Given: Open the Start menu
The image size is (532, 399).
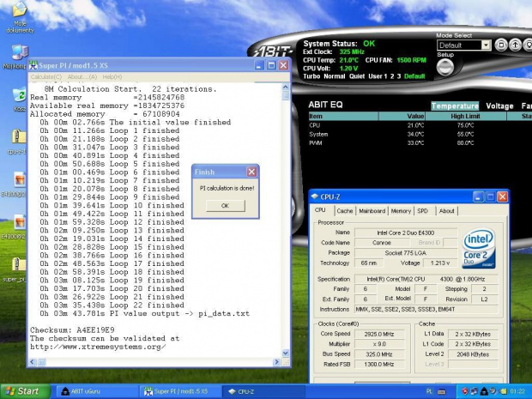Looking at the screenshot, I should [x=24, y=391].
